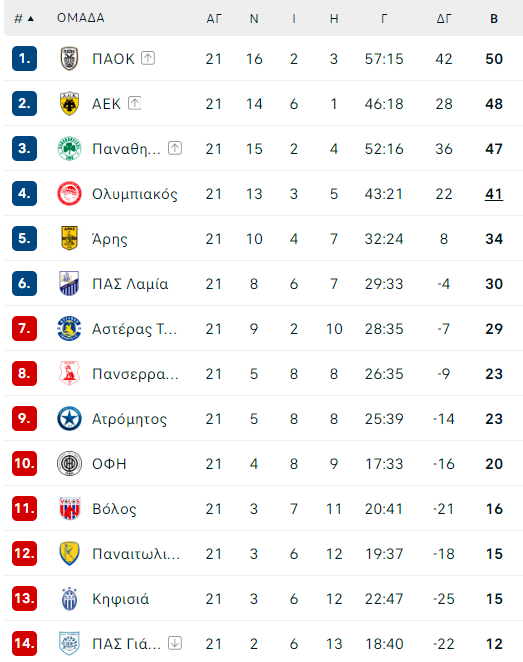The height and width of the screenshot is (662, 523).
Task: Click the Ολυμπιακός red crest
Action: click(x=69, y=194)
